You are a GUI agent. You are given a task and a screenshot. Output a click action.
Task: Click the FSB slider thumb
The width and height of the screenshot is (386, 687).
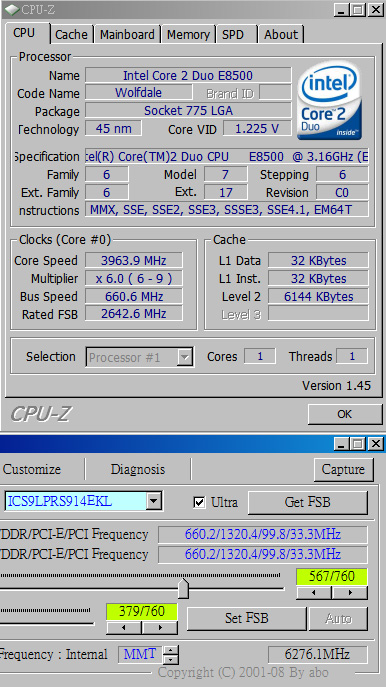[x=184, y=589]
